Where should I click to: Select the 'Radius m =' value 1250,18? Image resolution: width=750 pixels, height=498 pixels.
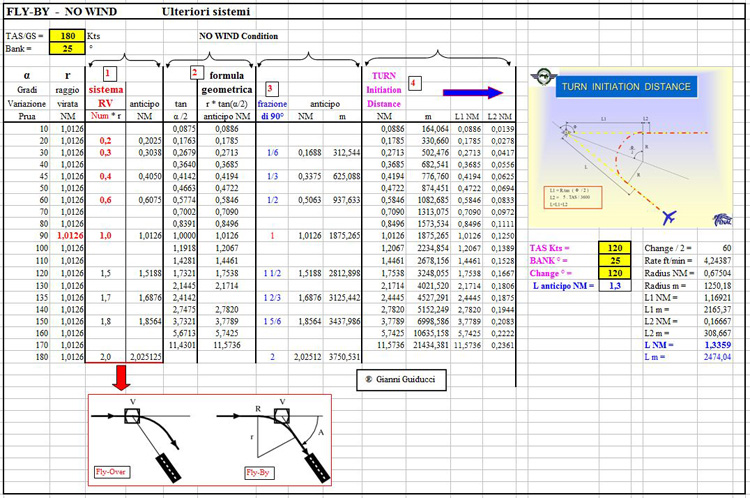pos(717,286)
